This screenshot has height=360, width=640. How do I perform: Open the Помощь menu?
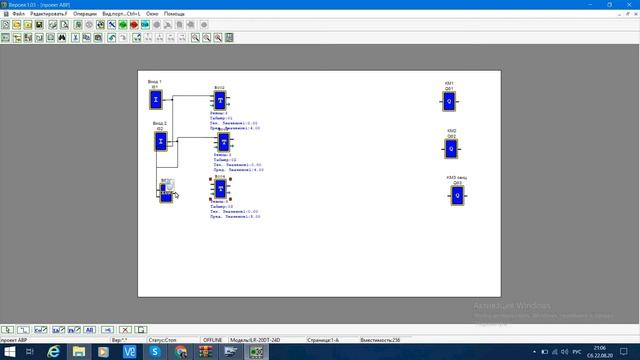click(x=174, y=14)
